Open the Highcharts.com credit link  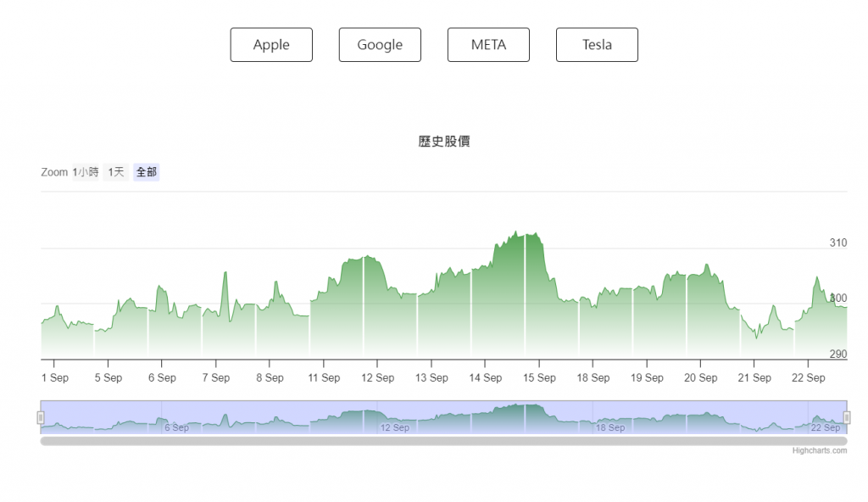820,450
